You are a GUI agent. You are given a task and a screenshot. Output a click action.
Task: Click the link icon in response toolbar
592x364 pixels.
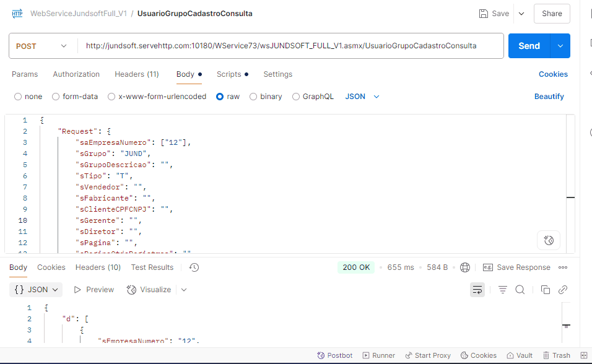click(x=563, y=290)
